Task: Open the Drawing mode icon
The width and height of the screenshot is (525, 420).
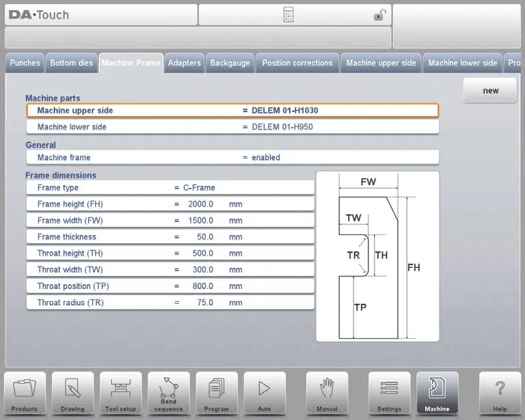Action: (x=72, y=394)
